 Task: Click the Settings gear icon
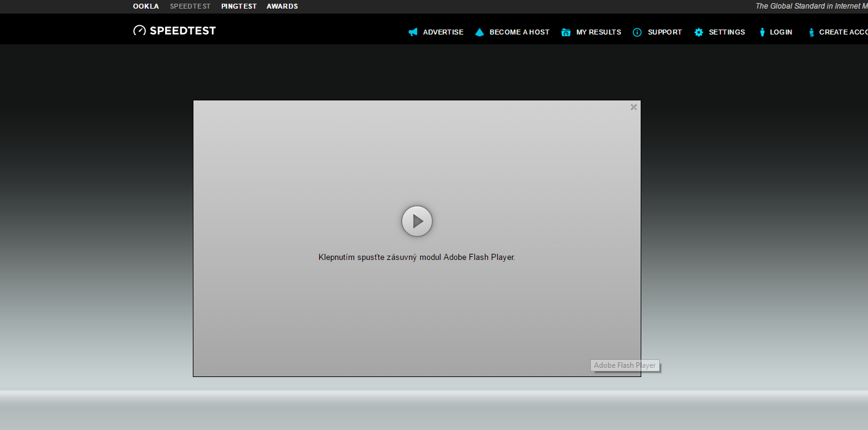[699, 32]
